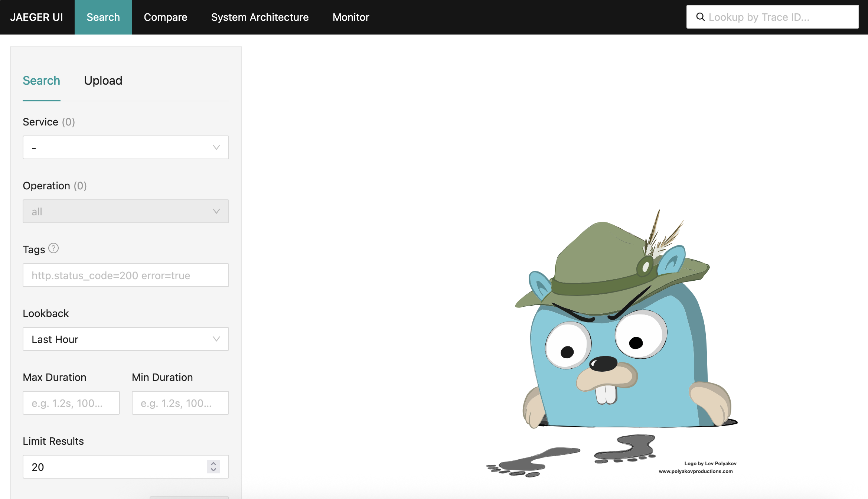This screenshot has height=499, width=868.
Task: Decrease Limit Results with the down arrow
Action: point(213,470)
